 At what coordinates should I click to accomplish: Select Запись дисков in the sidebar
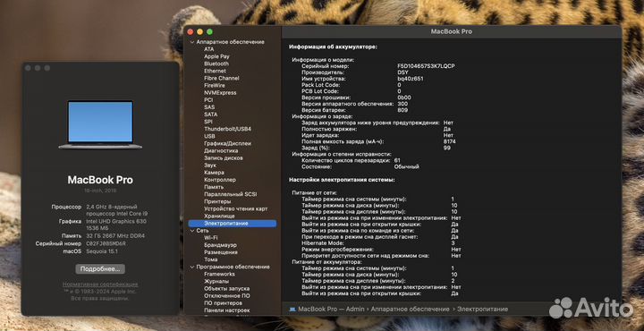coord(224,158)
